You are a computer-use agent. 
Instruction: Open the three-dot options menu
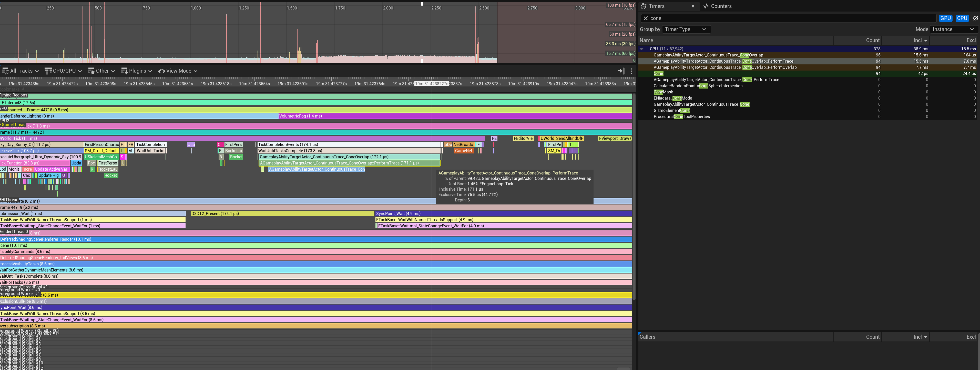(631, 71)
